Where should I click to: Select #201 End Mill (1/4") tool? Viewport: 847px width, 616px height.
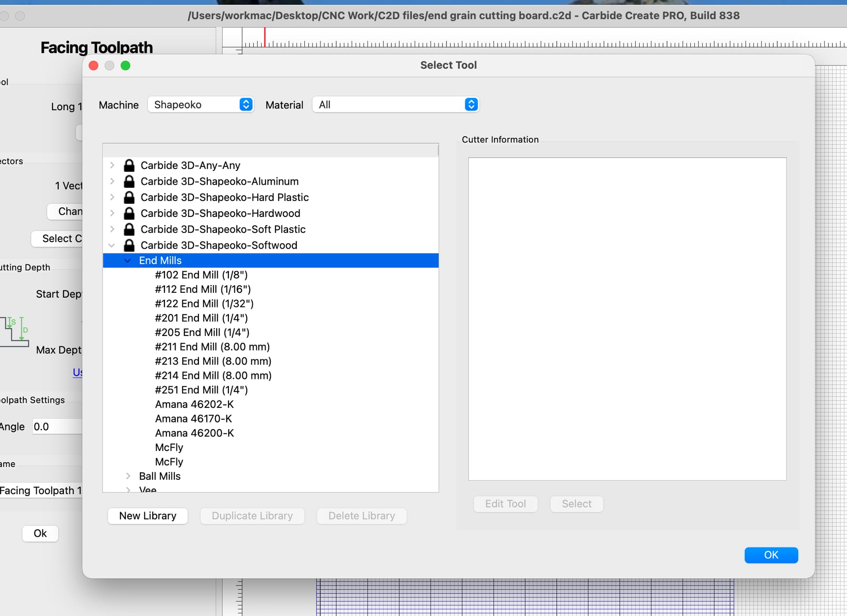coord(201,318)
